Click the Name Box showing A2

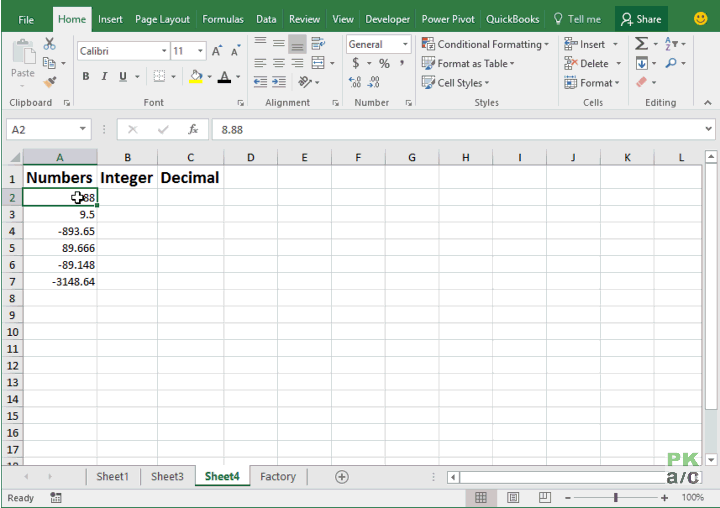49,130
